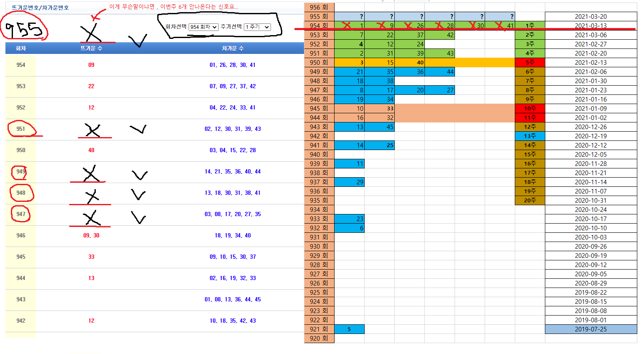Click the 뜨거운 수 column header

[91, 48]
